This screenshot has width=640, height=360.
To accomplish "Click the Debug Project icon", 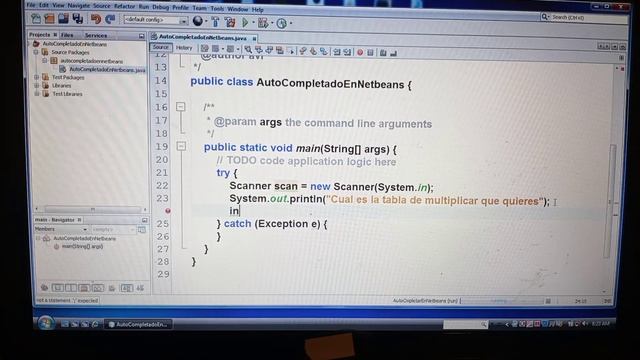I will (x=263, y=23).
